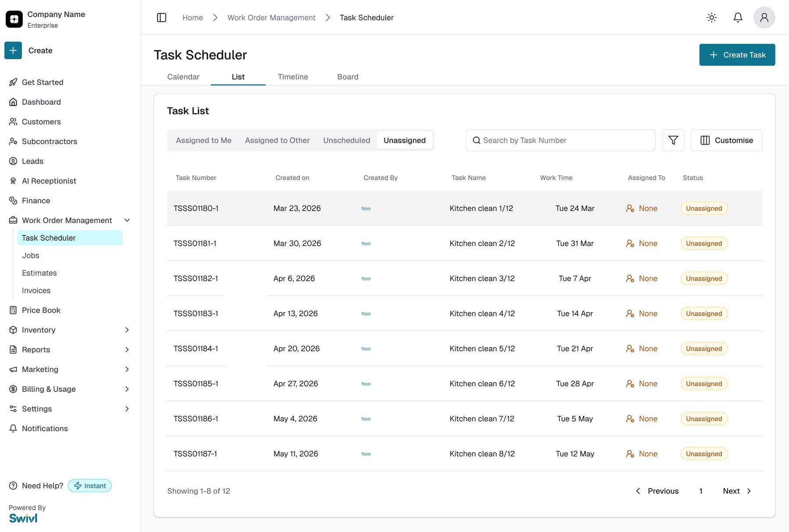
Task: Go to the Previous page
Action: coord(657,491)
